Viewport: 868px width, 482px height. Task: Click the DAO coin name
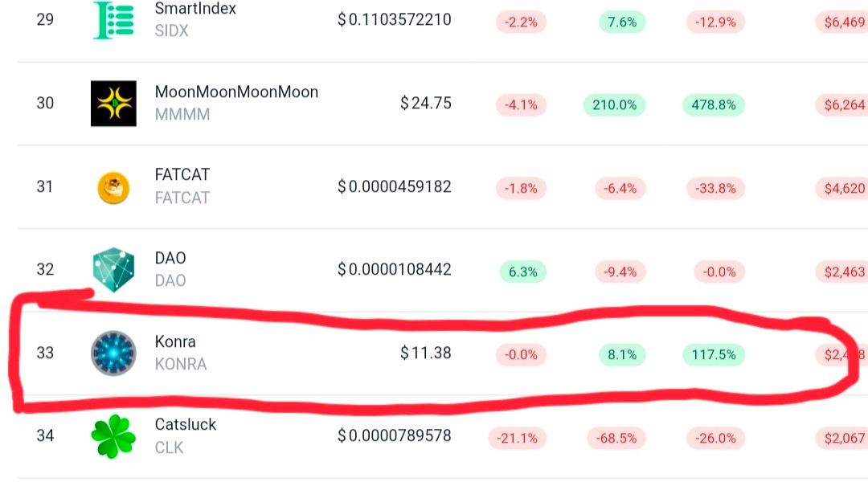coord(170,258)
